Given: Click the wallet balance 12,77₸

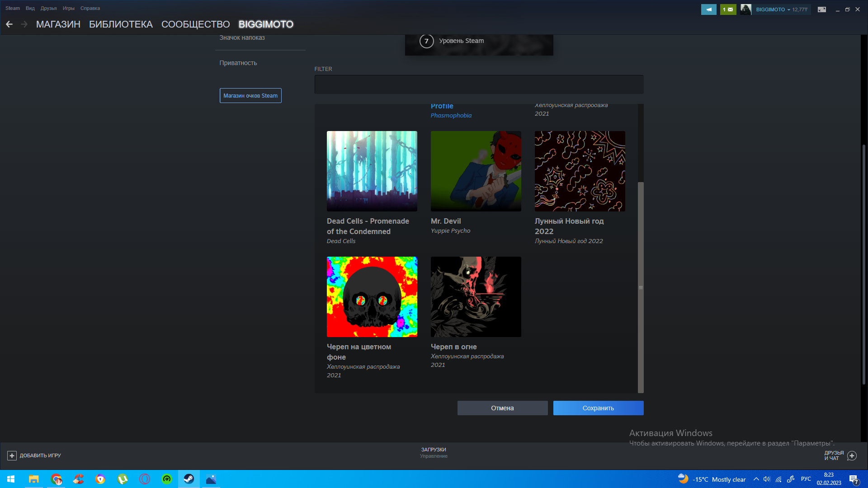Looking at the screenshot, I should click(800, 9).
